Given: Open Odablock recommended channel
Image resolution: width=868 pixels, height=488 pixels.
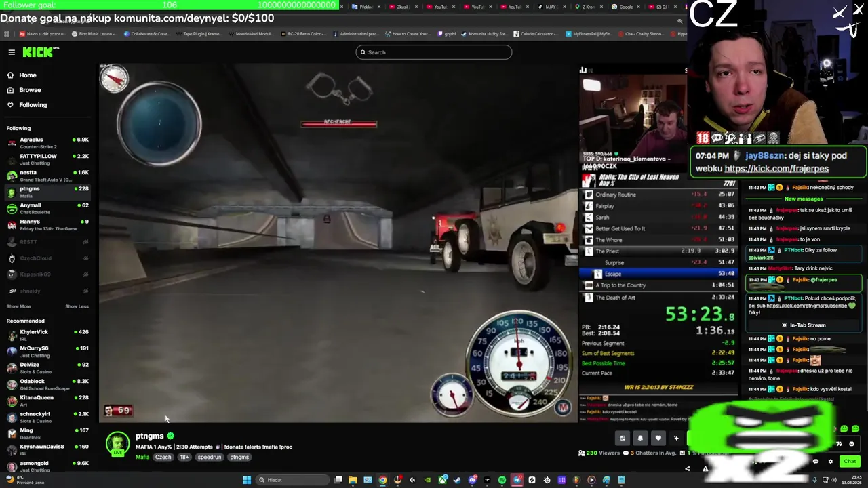Looking at the screenshot, I should coord(47,384).
